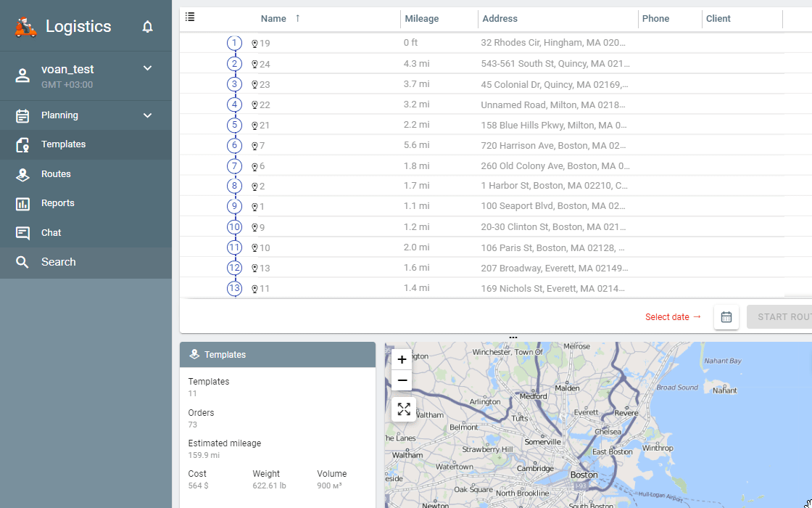Image resolution: width=812 pixels, height=508 pixels.
Task: Select address 720 Harrison Ave, Boston
Action: pyautogui.click(x=553, y=146)
